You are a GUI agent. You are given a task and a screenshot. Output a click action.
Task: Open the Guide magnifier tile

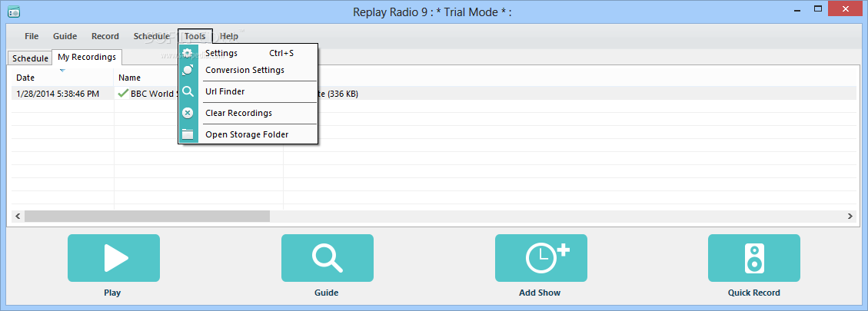click(328, 258)
